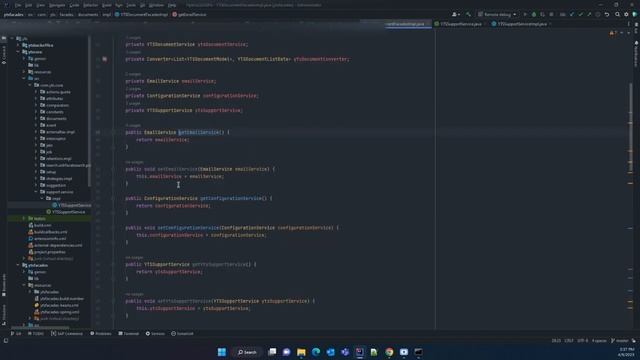Click the getConfigurationService method name in code
This screenshot has width=640, height=360.
(231, 198)
